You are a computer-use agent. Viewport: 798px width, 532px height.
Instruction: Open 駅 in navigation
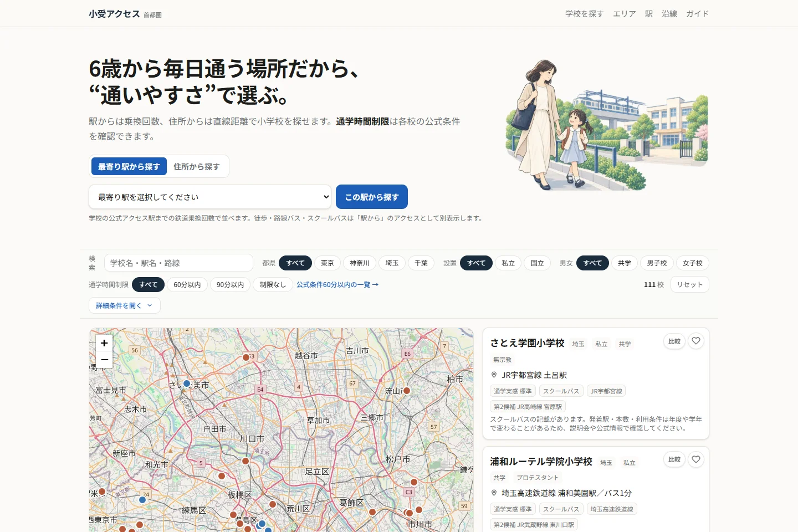pyautogui.click(x=649, y=14)
